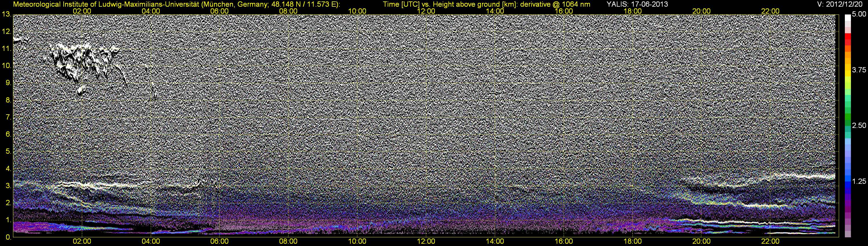Click the 10. km height axis label

(6, 66)
